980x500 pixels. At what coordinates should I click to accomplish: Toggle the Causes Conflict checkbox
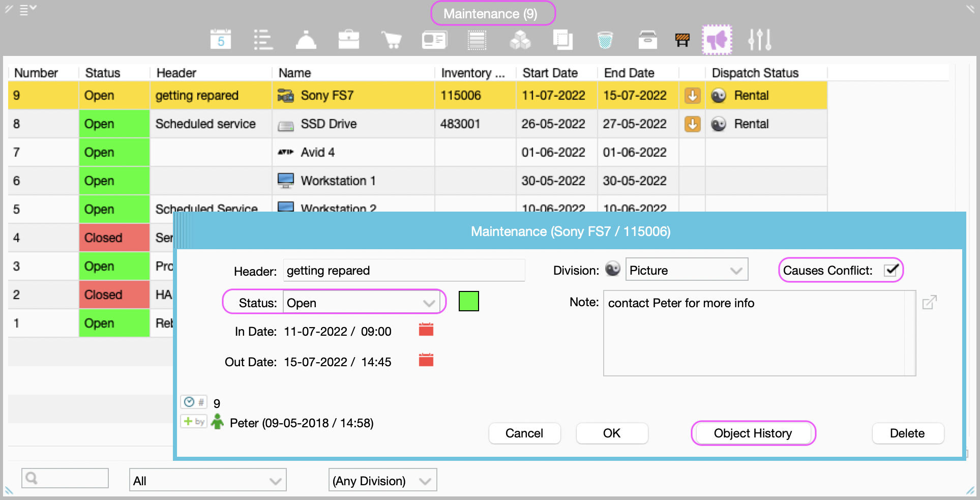click(x=892, y=270)
